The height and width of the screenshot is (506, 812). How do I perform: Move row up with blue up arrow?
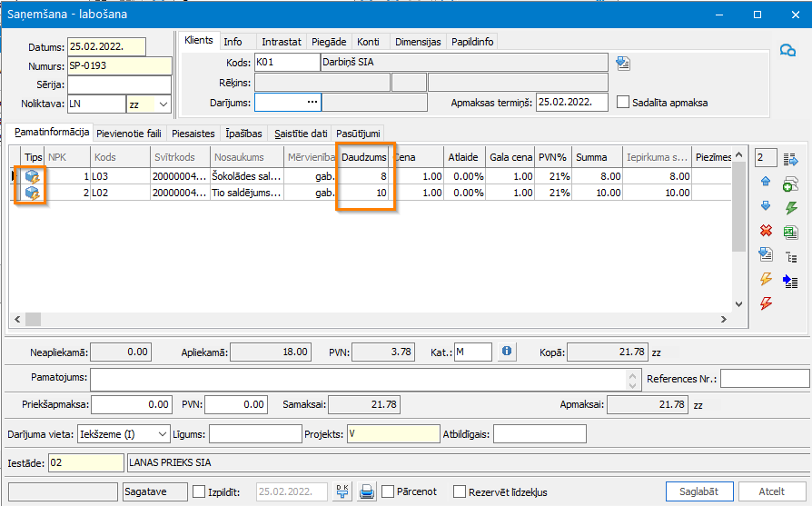pyautogui.click(x=766, y=182)
